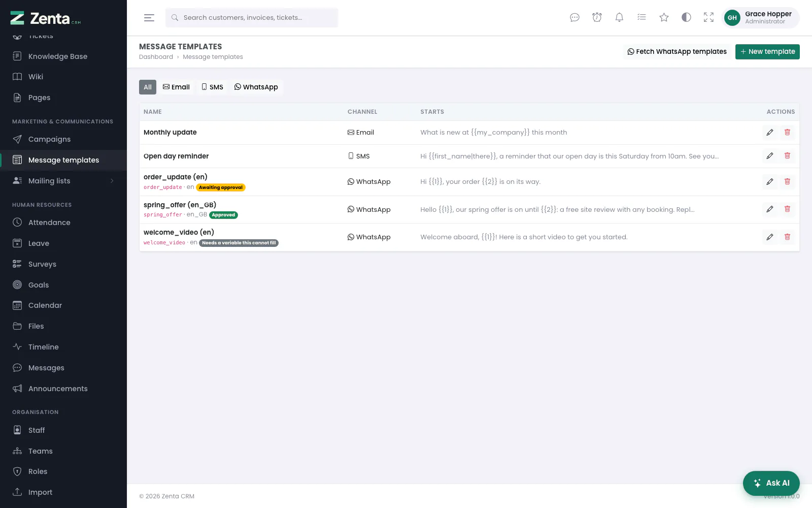Viewport: 812px width, 508px height.
Task: Open the task list icon in the header
Action: point(641,18)
